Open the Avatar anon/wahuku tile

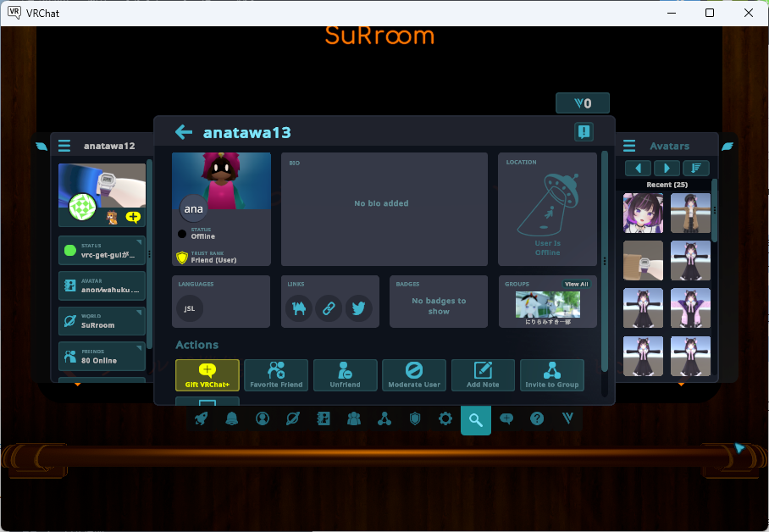tap(102, 285)
